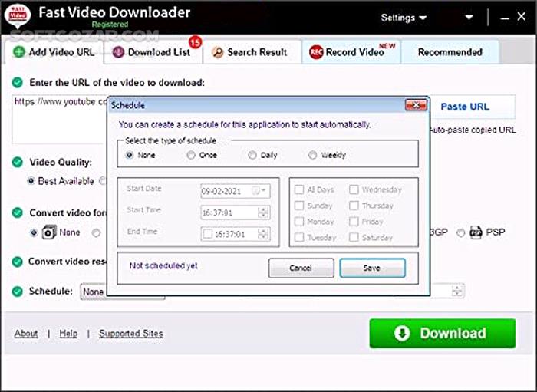The height and width of the screenshot is (392, 537).
Task: Switch to the Search Result tab
Action: pos(252,52)
